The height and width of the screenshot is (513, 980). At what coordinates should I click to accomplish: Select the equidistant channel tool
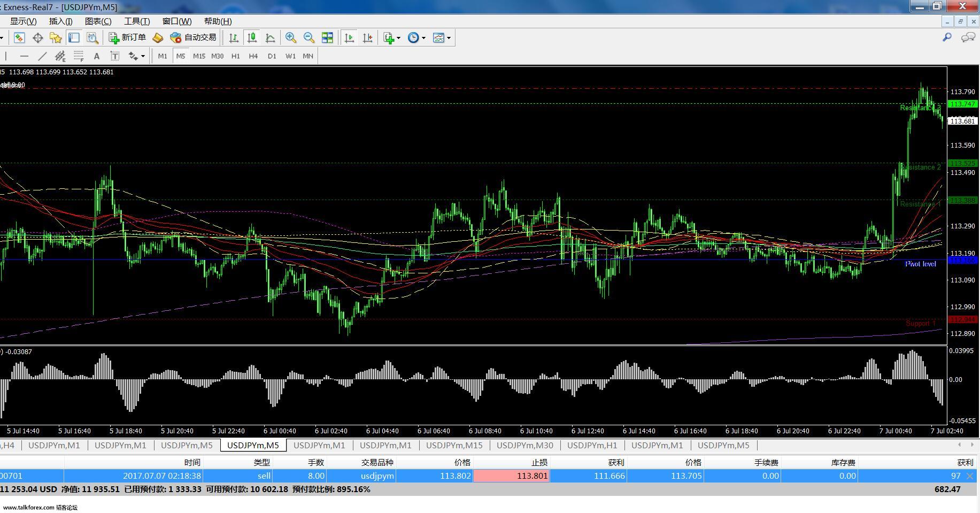point(60,56)
